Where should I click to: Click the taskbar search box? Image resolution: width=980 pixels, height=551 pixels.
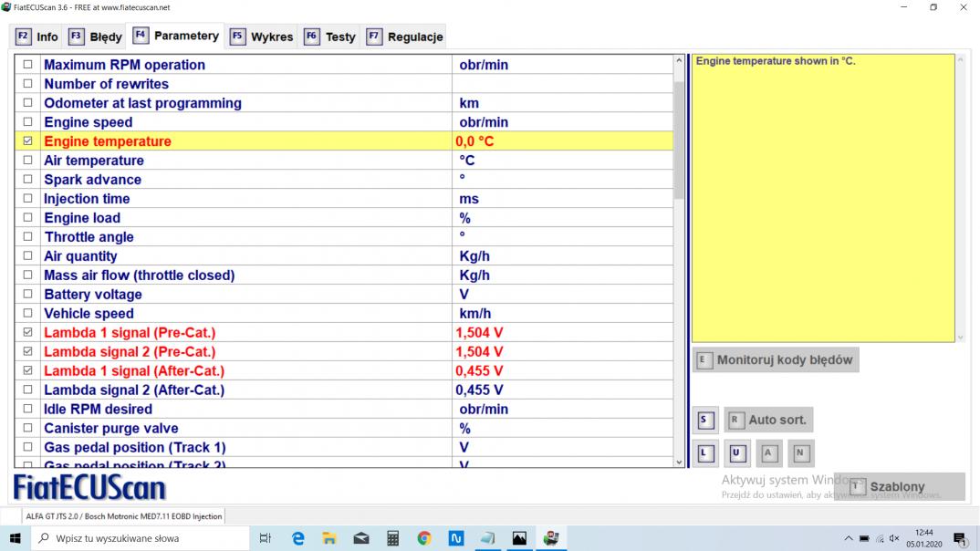140,538
